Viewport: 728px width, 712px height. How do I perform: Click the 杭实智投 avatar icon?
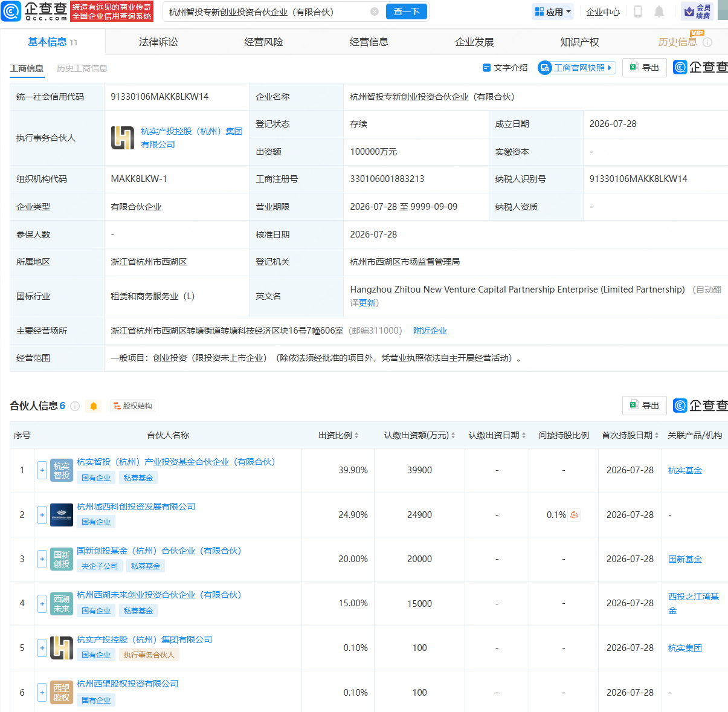(62, 470)
